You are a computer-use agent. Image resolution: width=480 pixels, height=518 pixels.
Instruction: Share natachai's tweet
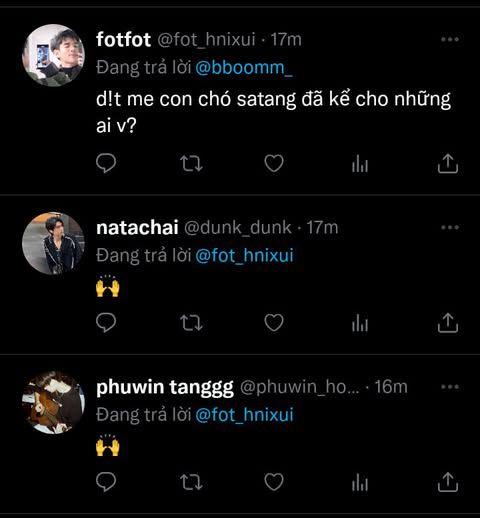point(448,322)
